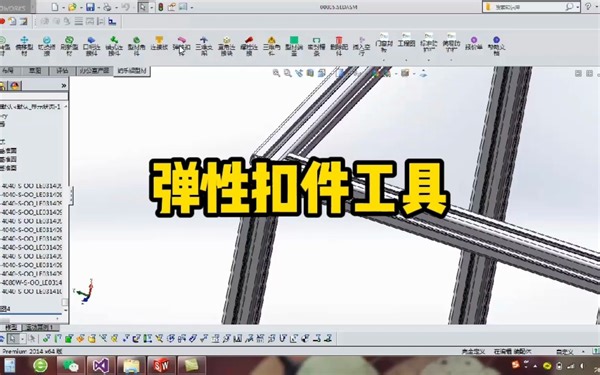Screen dimensions: 600x375
Task: Click the Open file folder icon
Action: [72, 7]
